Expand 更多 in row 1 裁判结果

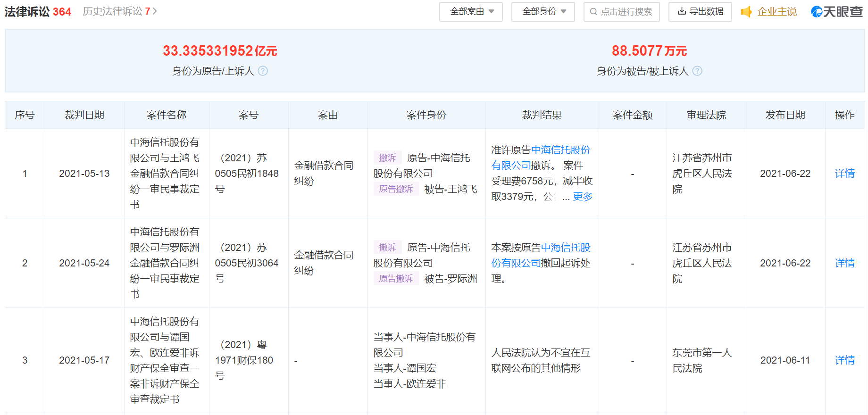coord(583,197)
